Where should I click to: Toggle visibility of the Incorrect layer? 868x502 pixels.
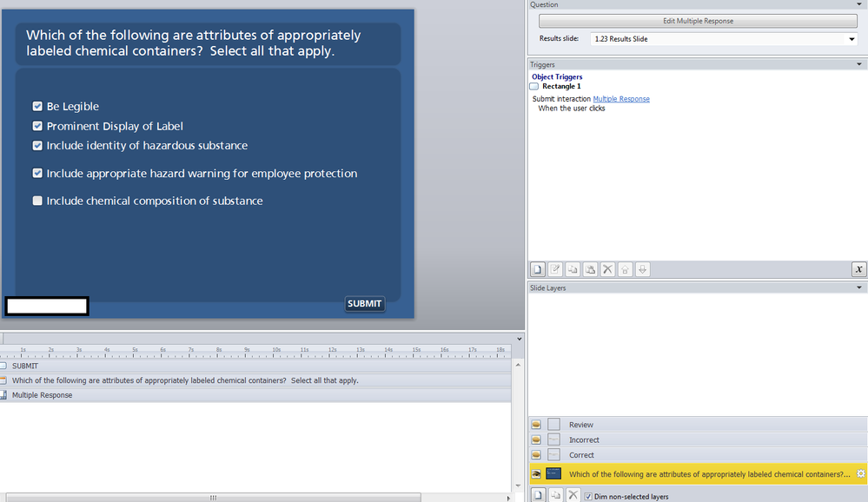[536, 439]
